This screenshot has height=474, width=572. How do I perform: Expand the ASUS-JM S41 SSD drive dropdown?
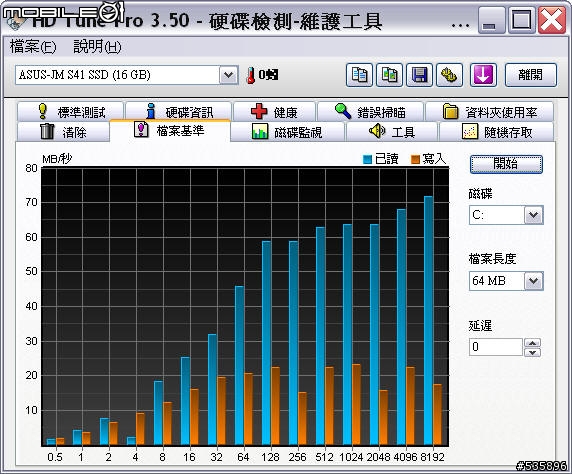(x=229, y=75)
